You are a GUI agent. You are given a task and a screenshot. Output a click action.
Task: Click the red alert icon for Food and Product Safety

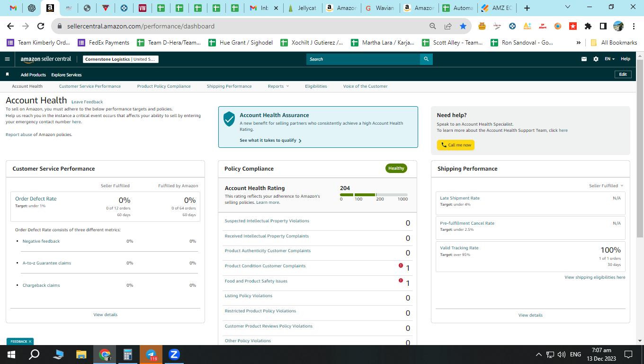click(401, 281)
